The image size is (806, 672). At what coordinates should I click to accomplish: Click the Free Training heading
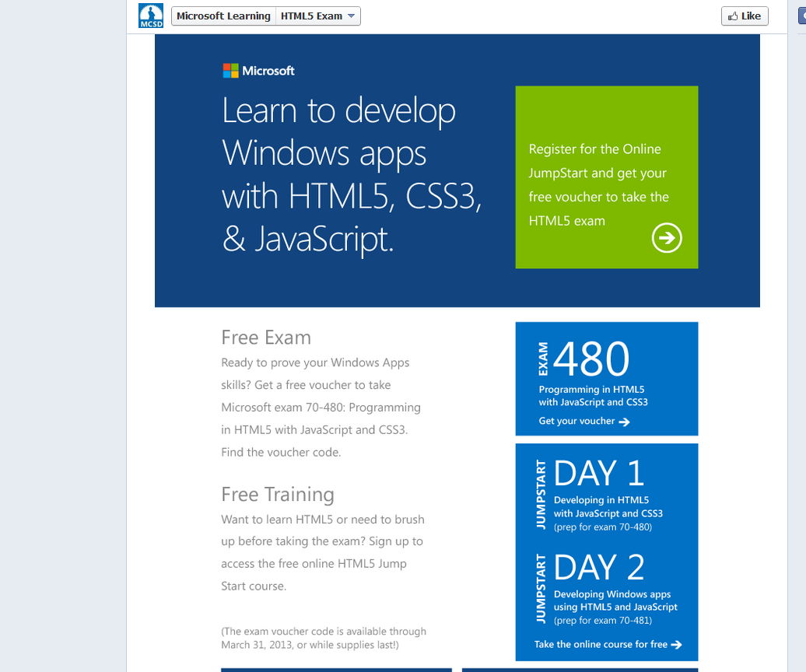click(278, 494)
